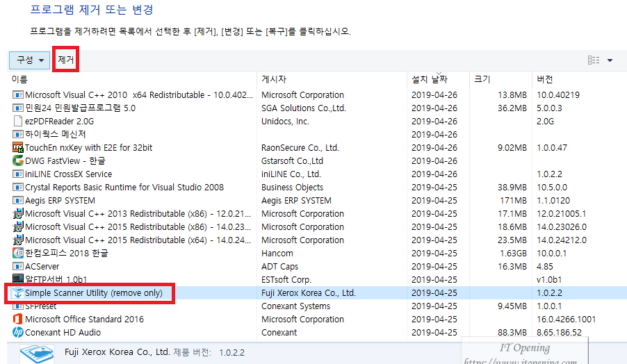
Task: Click the 버전 column header
Action: 544,79
